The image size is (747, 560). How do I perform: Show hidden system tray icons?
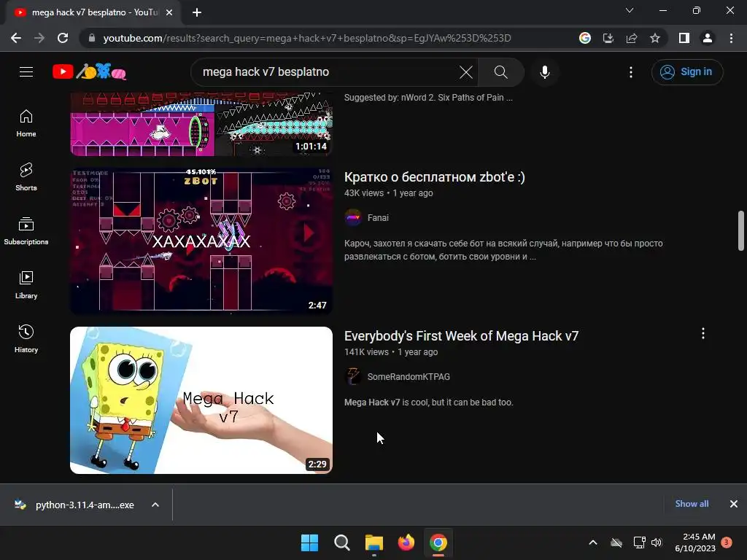(x=593, y=542)
